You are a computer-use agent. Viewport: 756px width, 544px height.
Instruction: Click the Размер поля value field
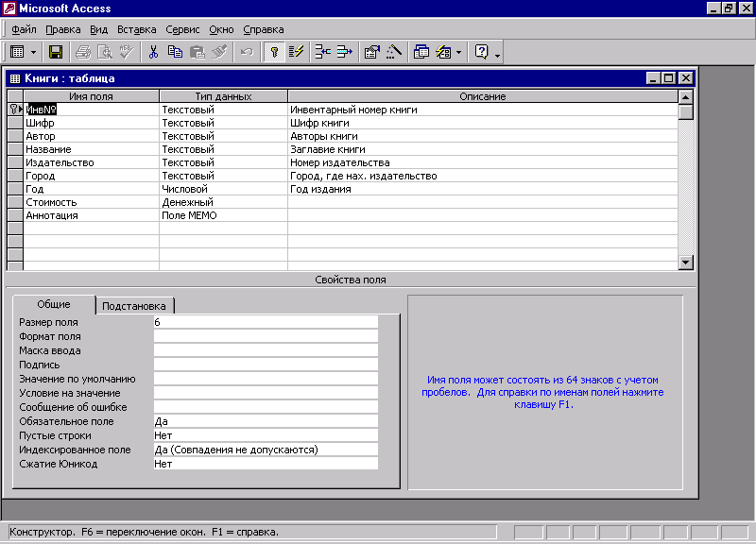tap(266, 322)
